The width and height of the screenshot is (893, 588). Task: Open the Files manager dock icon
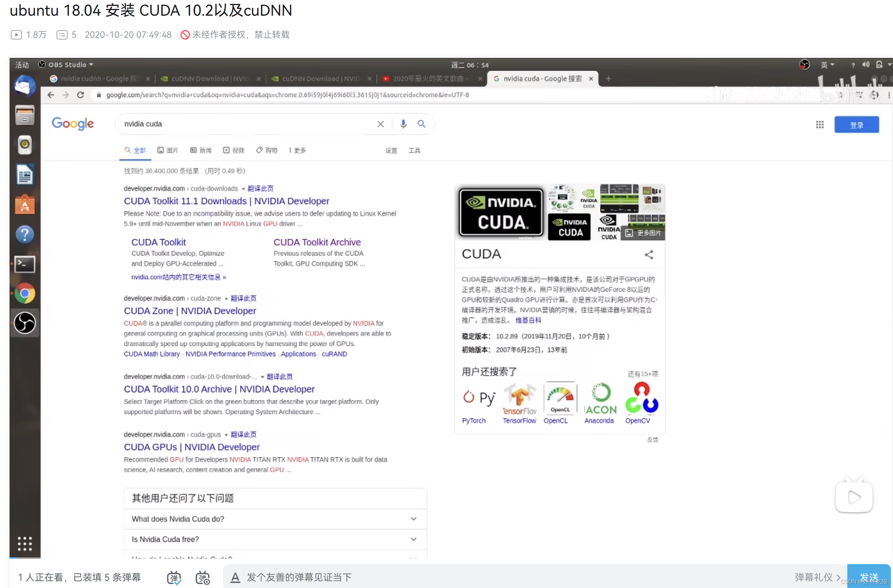tap(25, 115)
